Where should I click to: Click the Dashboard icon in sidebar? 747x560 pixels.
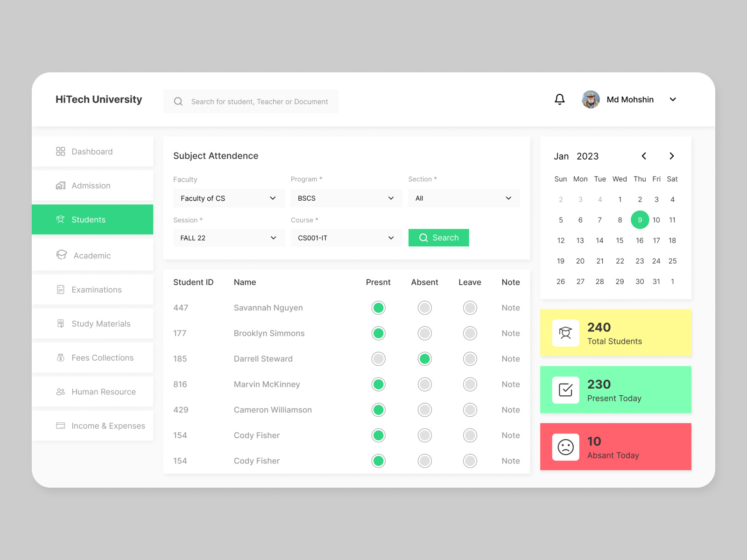60,151
